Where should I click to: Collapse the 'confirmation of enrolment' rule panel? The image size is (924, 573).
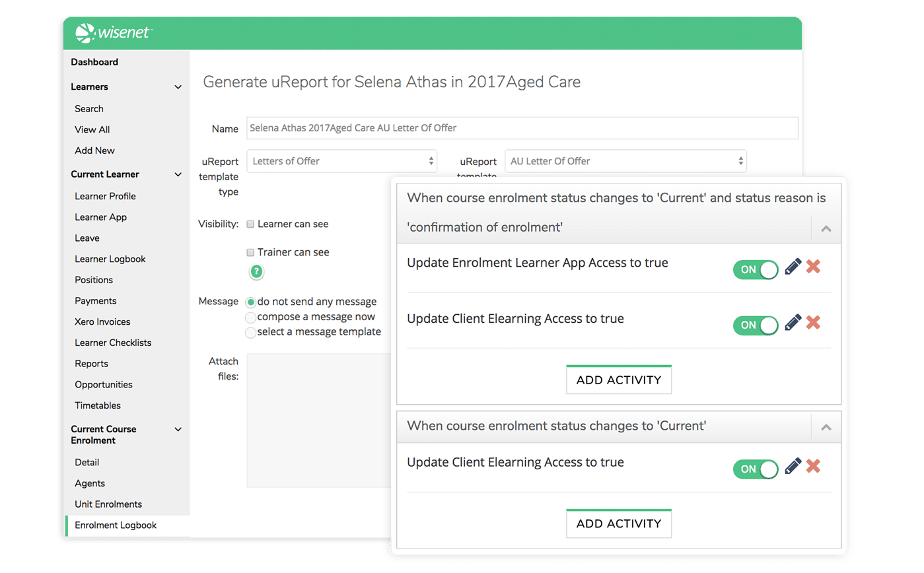(x=826, y=228)
